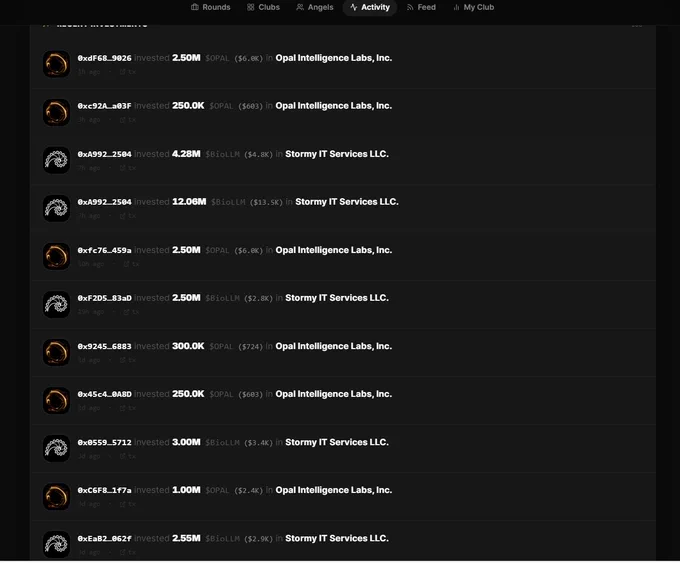
Task: Open tx link under 0xF2D5_83aD
Action: (x=131, y=312)
